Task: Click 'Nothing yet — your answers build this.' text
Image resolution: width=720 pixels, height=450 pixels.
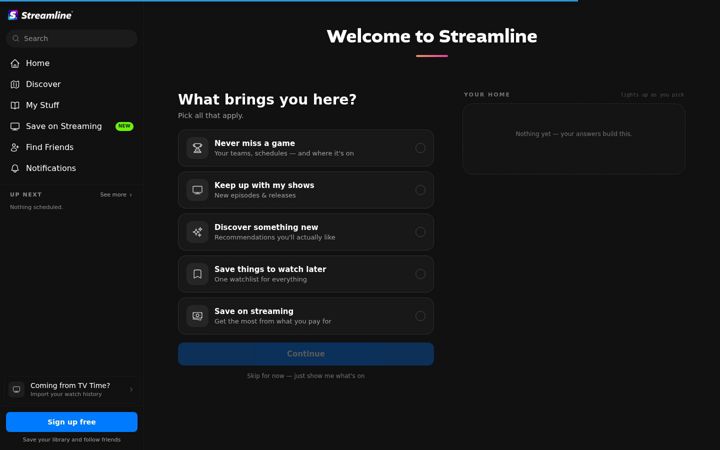Action: 574,134
